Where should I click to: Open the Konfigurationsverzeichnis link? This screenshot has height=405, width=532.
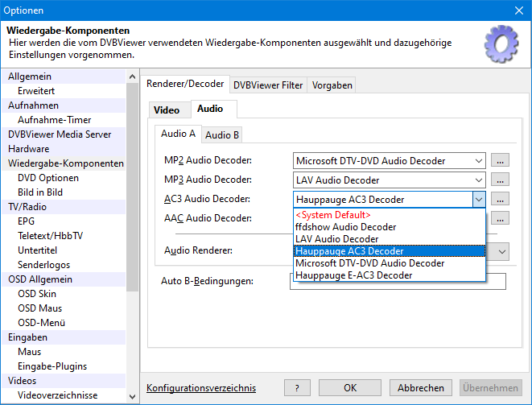coord(201,387)
